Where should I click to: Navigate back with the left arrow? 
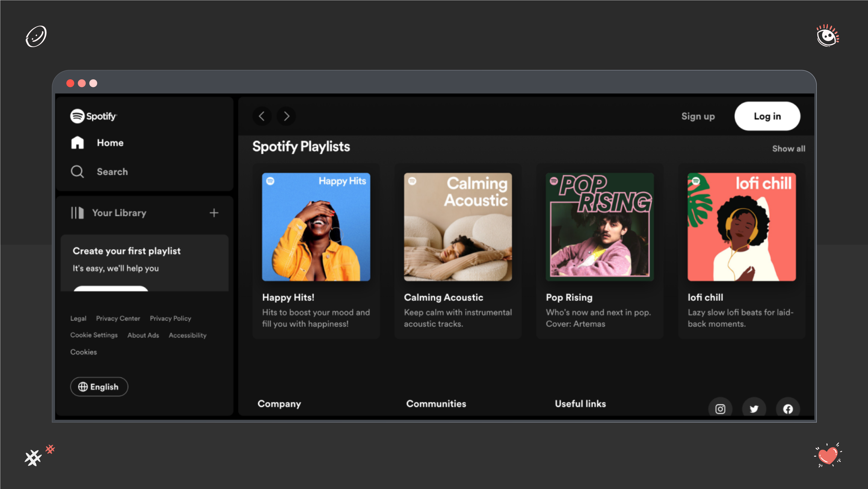(x=262, y=116)
